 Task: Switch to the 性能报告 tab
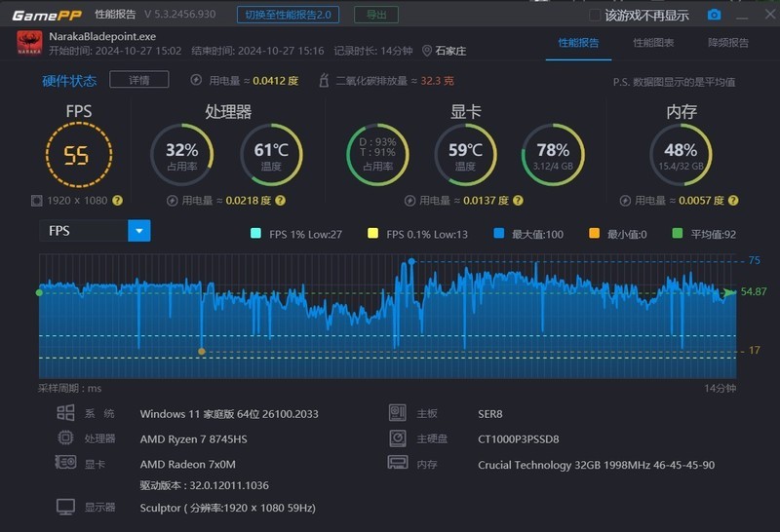click(578, 43)
